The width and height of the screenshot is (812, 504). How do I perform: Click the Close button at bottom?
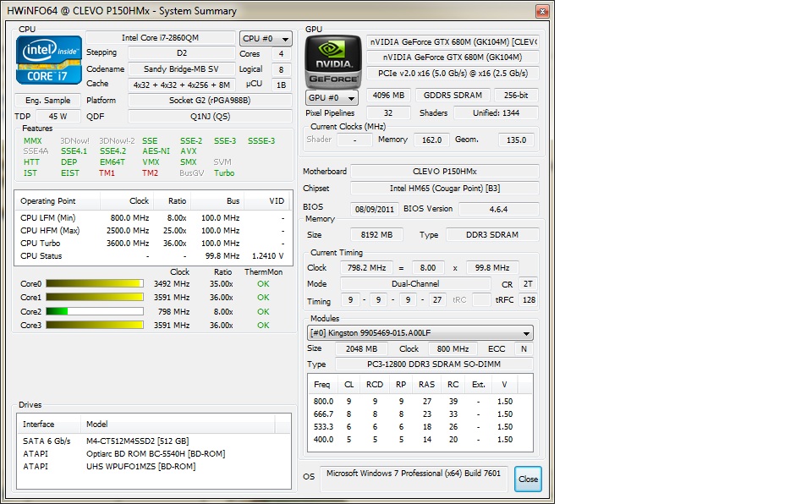tap(528, 479)
